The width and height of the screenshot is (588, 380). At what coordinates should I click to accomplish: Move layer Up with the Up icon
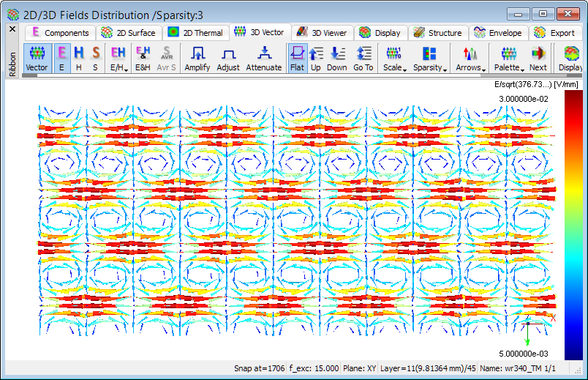click(x=316, y=58)
